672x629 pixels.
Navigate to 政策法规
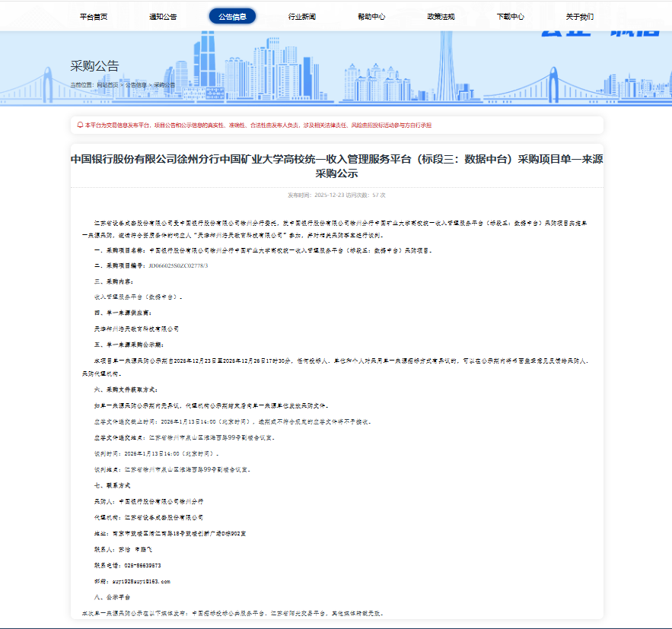click(441, 16)
